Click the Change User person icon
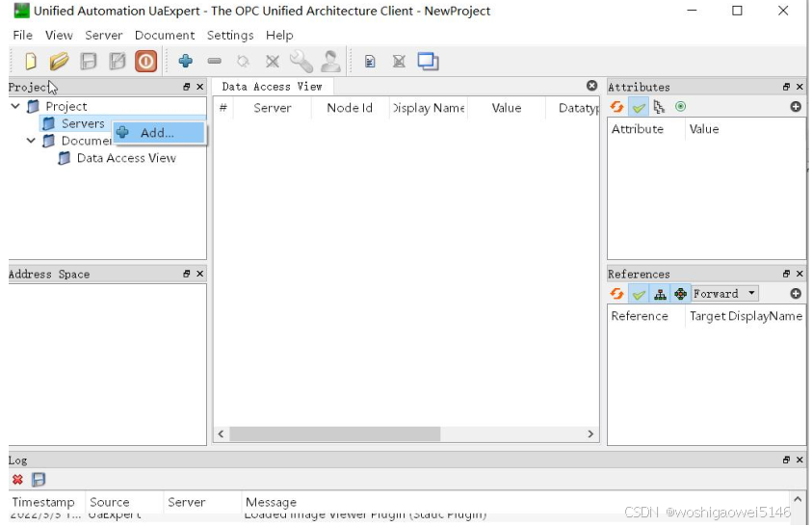Screen dimensions: 812x527 coord(330,61)
